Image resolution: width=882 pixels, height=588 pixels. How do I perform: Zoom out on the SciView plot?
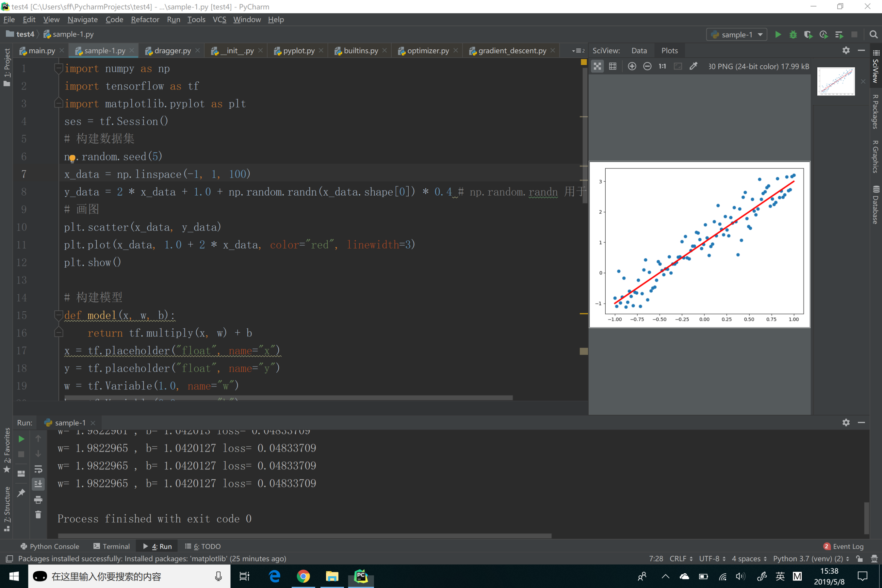coord(647,66)
